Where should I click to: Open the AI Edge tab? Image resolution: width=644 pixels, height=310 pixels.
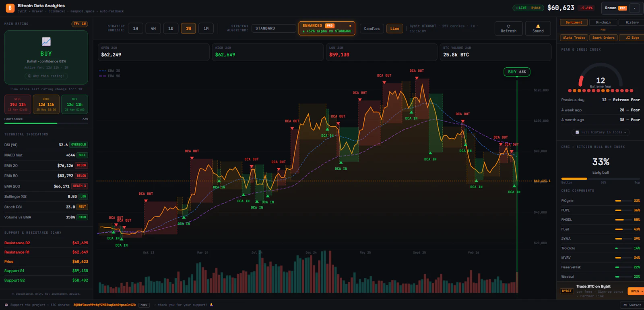(632, 37)
